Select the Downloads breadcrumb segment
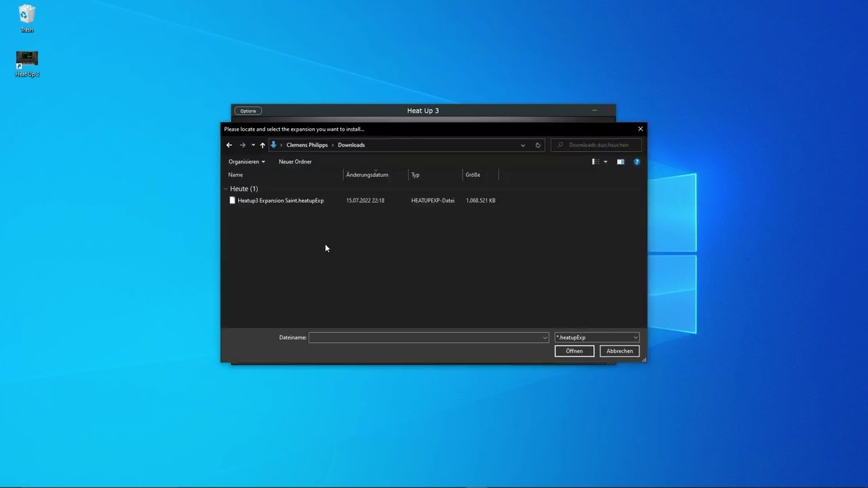Screen dimensions: 868x488 tap(351, 145)
